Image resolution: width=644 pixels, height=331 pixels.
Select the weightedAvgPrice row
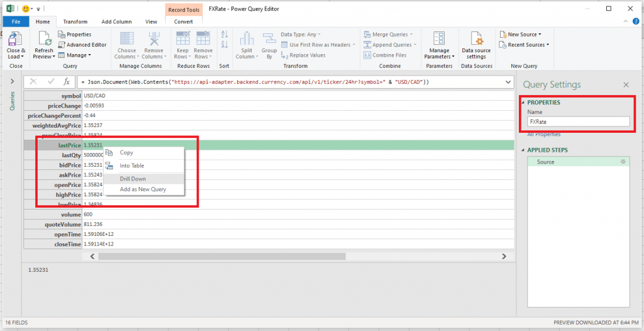click(269, 125)
